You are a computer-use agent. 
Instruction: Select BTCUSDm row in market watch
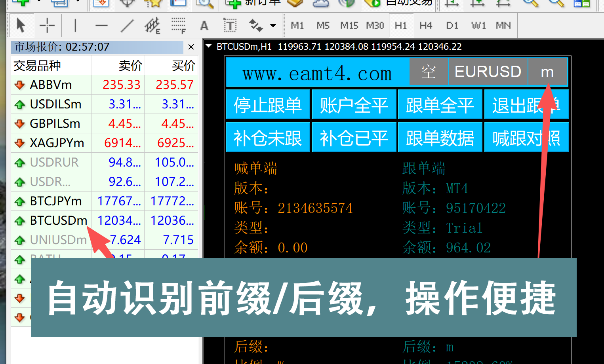(x=59, y=220)
